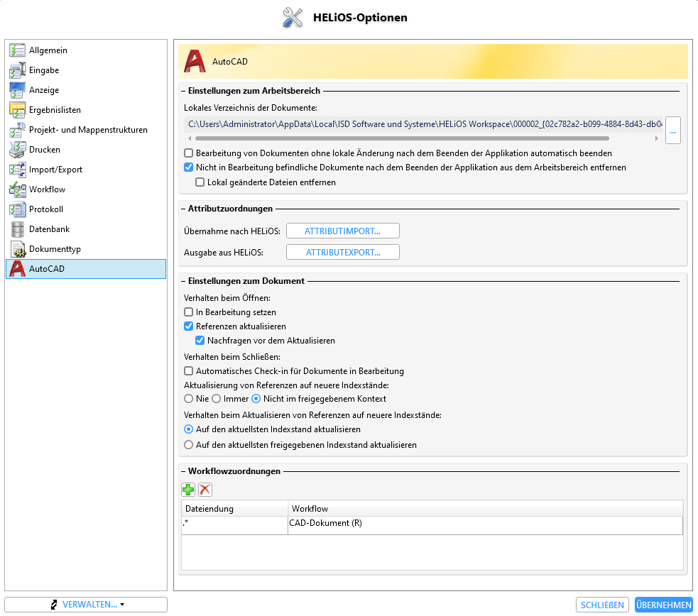The image size is (698, 616).
Task: Browse for local document directory
Action: point(672,131)
